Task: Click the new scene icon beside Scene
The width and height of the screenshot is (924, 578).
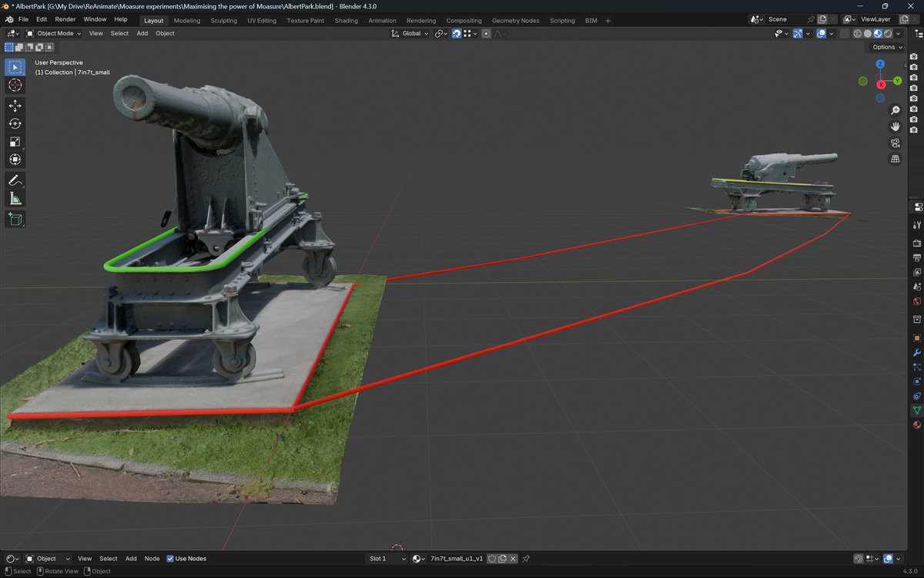Action: point(822,19)
